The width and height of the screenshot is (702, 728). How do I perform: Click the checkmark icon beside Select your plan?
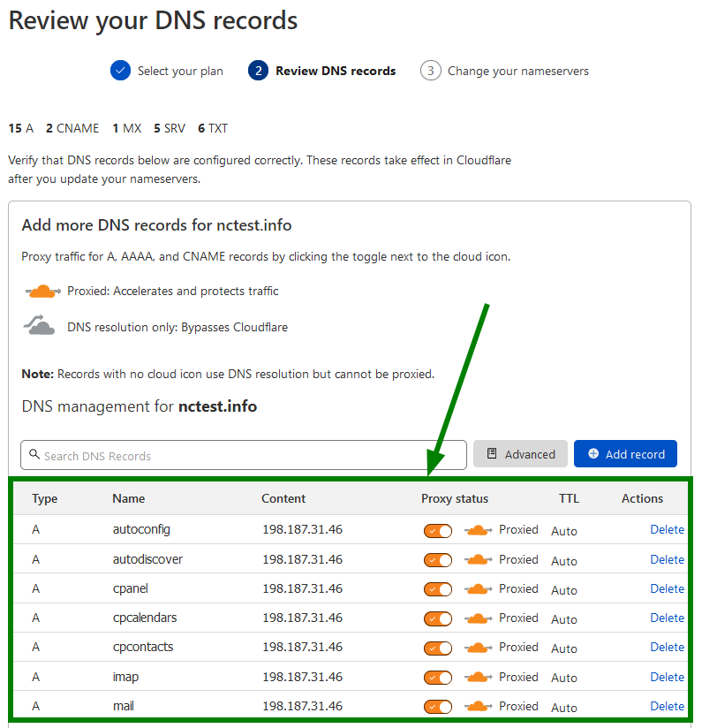121,71
